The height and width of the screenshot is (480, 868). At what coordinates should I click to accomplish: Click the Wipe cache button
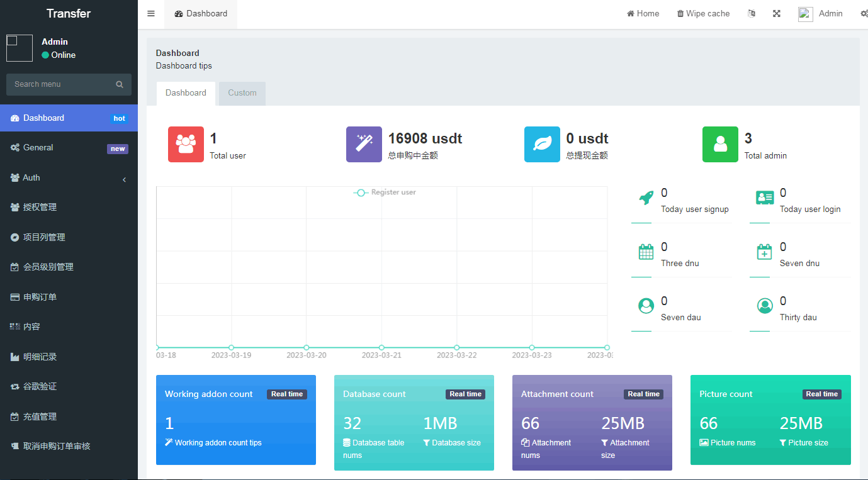(x=703, y=14)
